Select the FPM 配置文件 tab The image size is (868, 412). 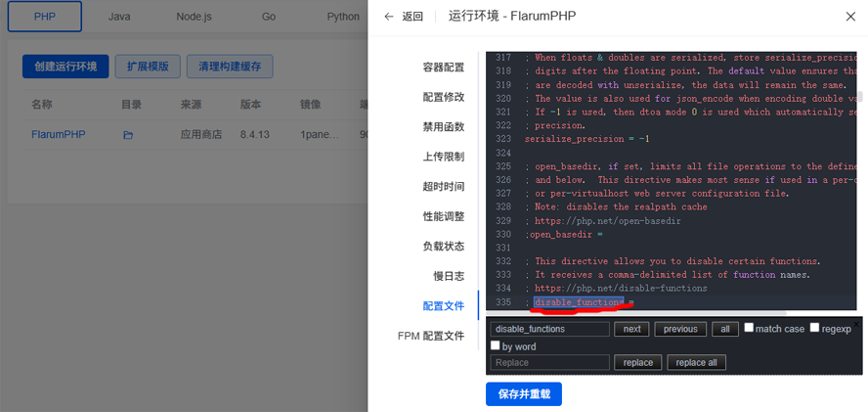point(430,337)
